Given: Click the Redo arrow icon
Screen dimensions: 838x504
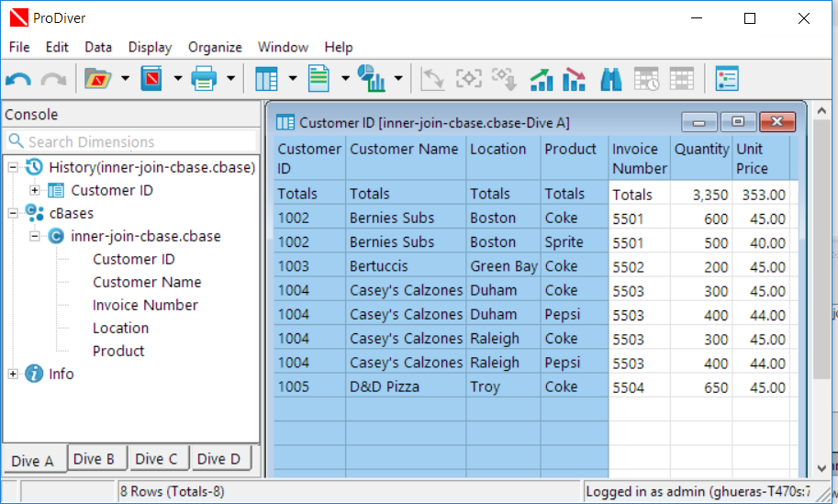Looking at the screenshot, I should pyautogui.click(x=54, y=80).
